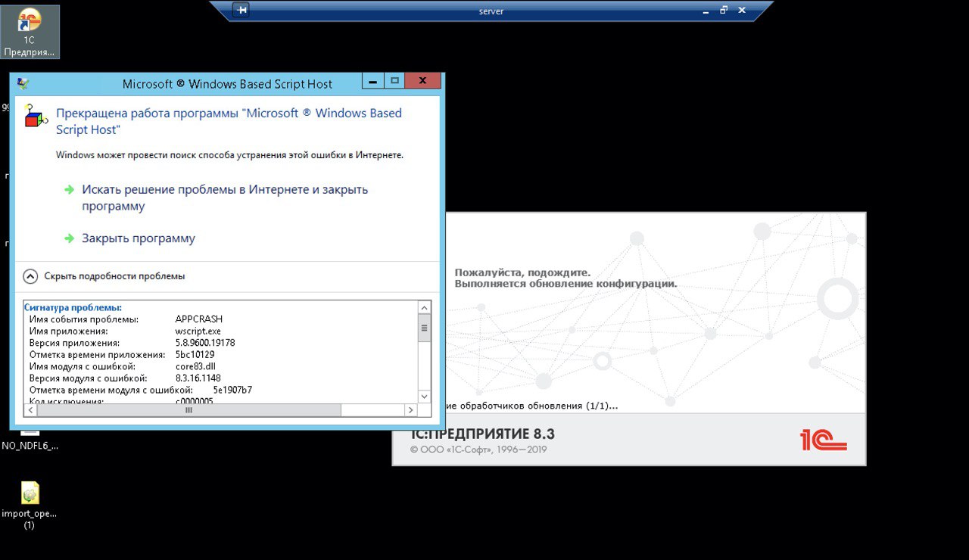Viewport: 969px width, 560px height.
Task: Restore down the server remote session window
Action: pos(724,10)
